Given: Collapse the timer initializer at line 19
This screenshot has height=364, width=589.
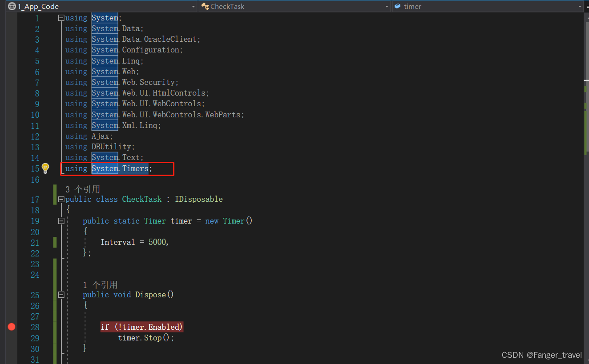Looking at the screenshot, I should click(61, 221).
